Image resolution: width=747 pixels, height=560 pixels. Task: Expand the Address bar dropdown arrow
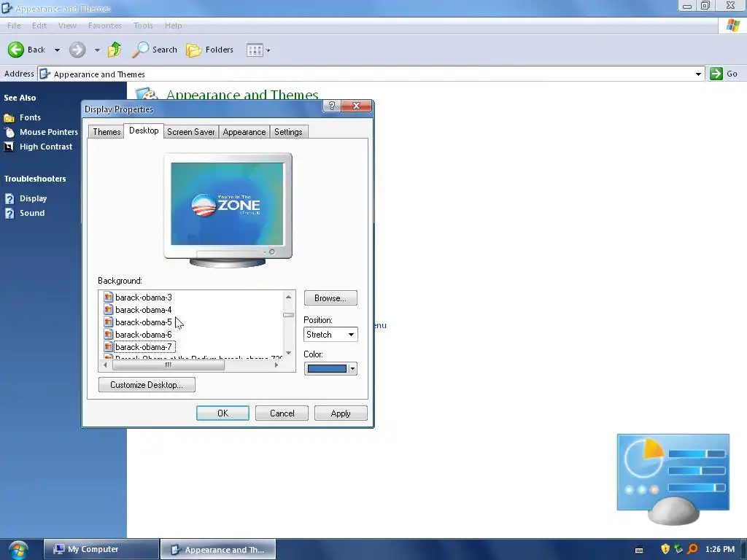[698, 74]
